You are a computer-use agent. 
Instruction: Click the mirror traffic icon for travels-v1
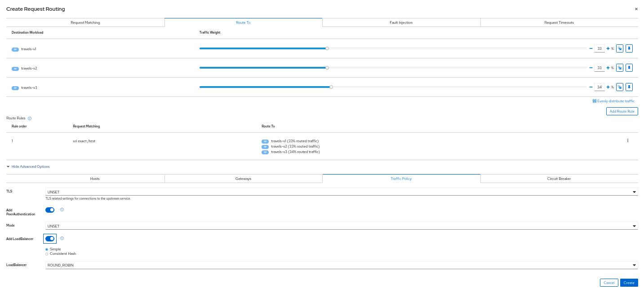(x=619, y=48)
